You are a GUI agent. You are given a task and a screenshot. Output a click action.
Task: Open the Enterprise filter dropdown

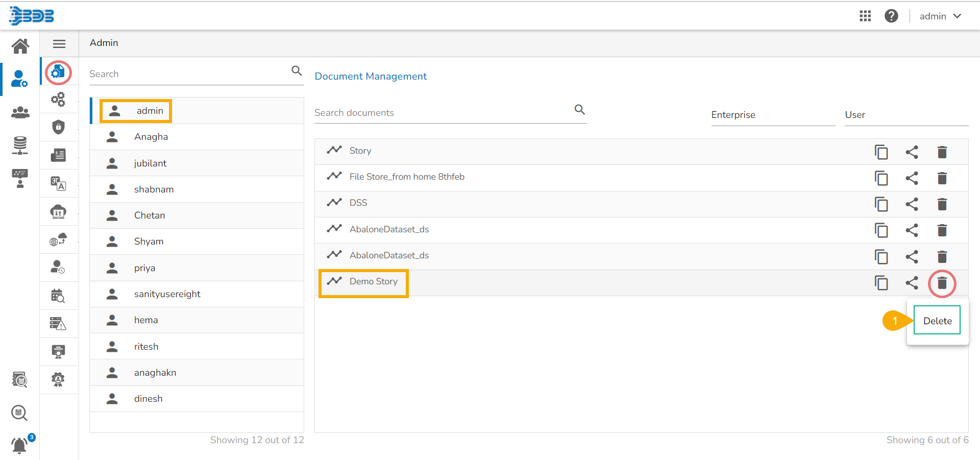point(773,115)
